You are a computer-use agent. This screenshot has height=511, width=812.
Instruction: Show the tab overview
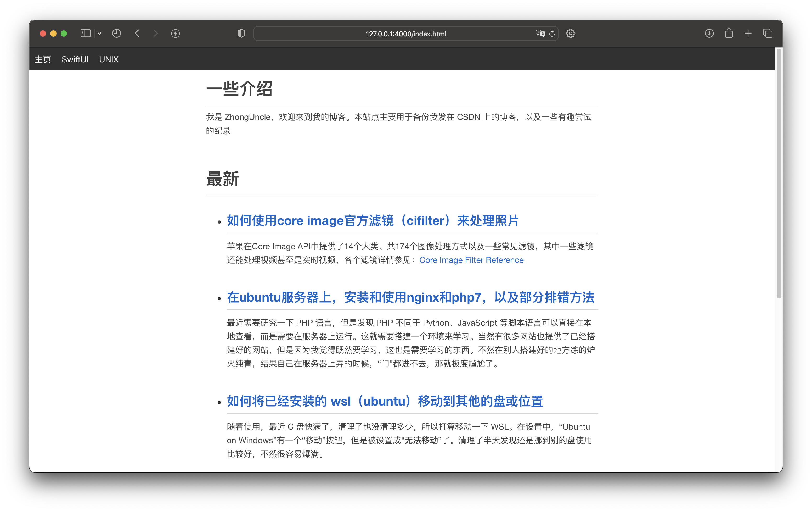[768, 34]
